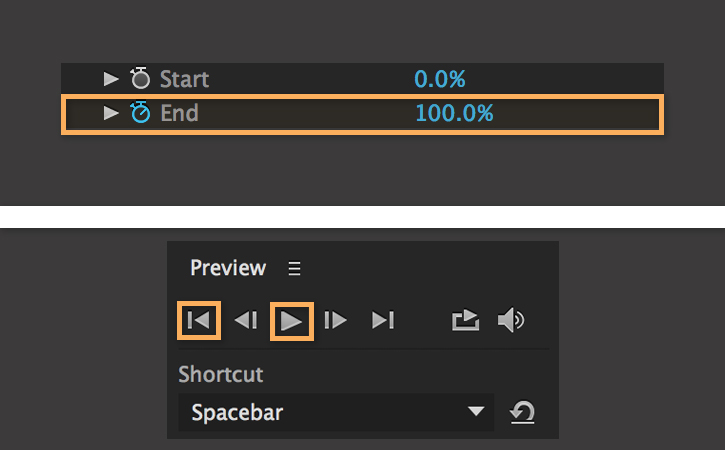This screenshot has width=725, height=450.
Task: Jump to first frame in Preview
Action: click(198, 320)
